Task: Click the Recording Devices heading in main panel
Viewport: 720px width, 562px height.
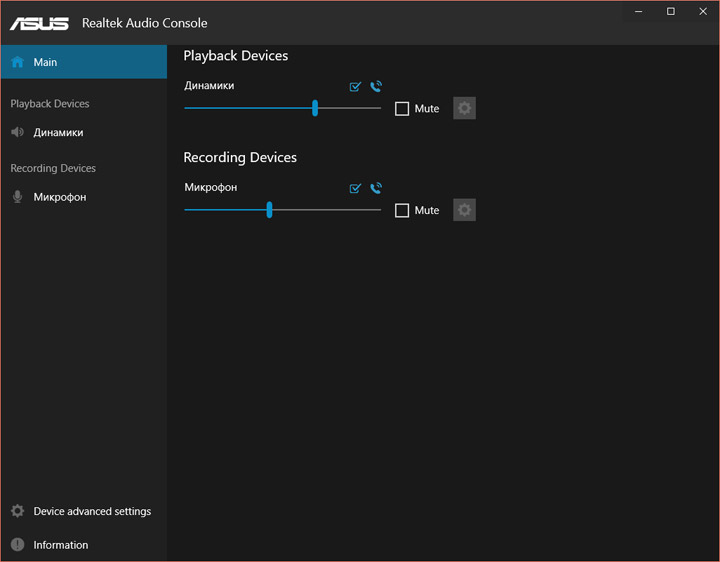Action: tap(240, 157)
